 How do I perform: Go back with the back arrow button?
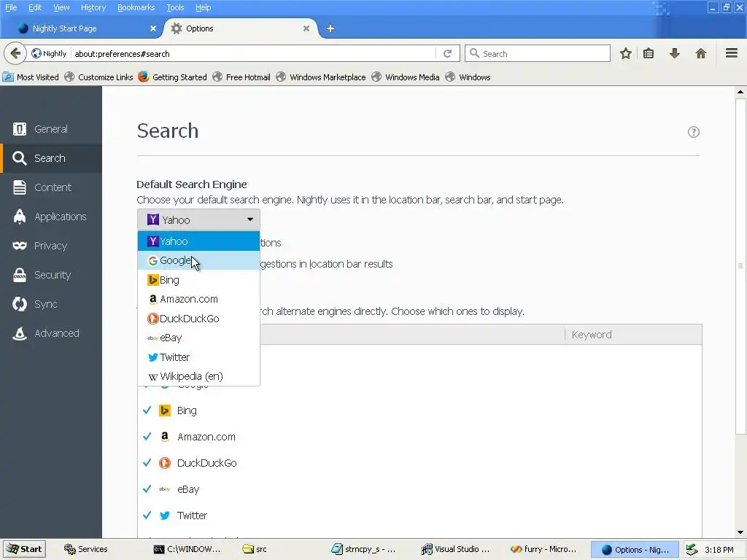[15, 53]
